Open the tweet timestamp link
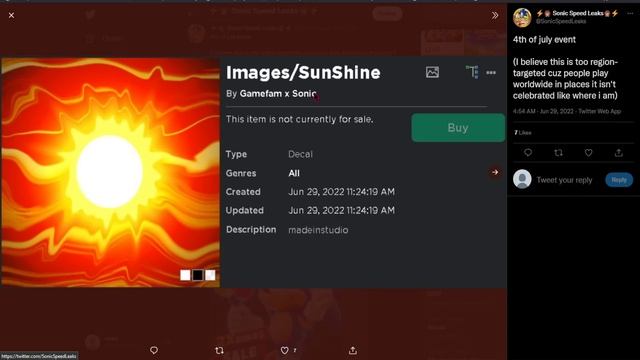640x360 pixels. click(x=544, y=111)
